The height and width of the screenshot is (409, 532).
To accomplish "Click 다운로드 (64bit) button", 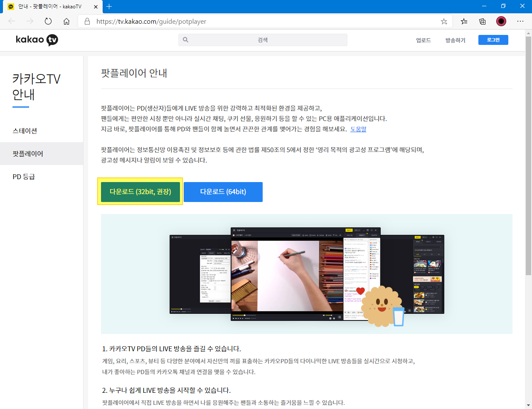I will pyautogui.click(x=223, y=192).
